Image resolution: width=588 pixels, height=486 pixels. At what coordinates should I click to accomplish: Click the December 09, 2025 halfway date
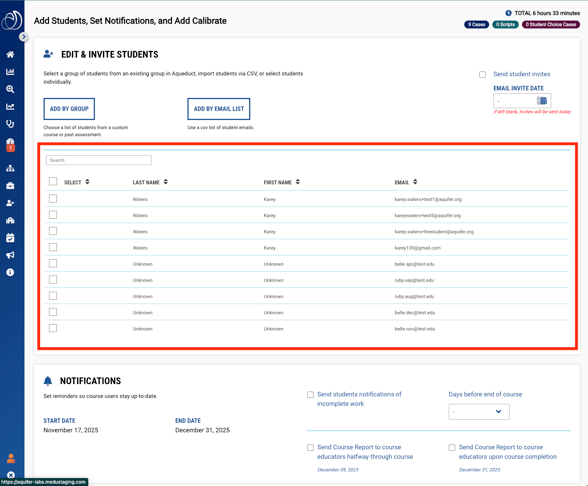click(x=338, y=470)
